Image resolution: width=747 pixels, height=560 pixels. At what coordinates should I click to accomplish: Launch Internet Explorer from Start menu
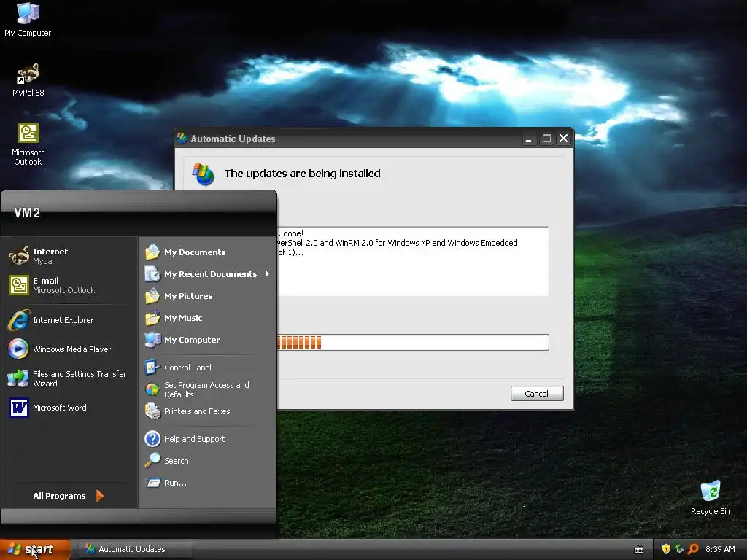68,320
